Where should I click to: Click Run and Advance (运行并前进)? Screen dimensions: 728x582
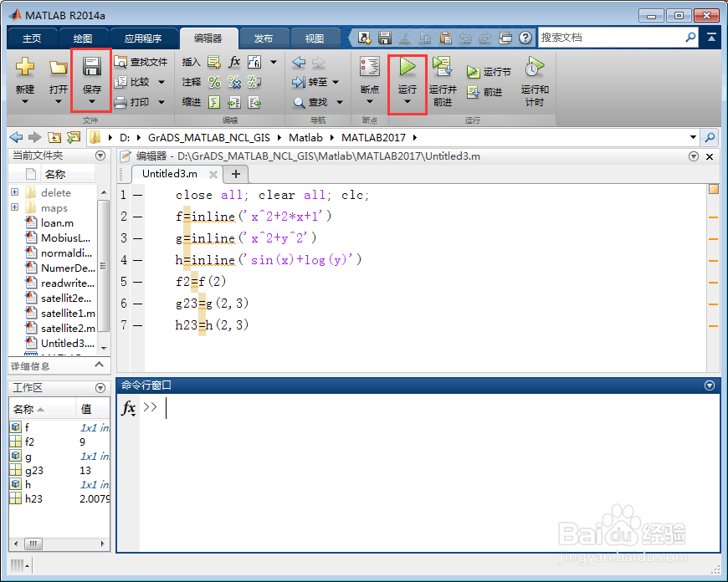point(443,81)
